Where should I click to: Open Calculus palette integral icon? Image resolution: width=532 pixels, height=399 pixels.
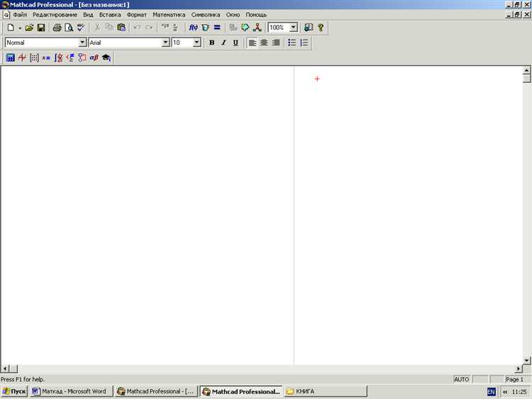pyautogui.click(x=58, y=58)
